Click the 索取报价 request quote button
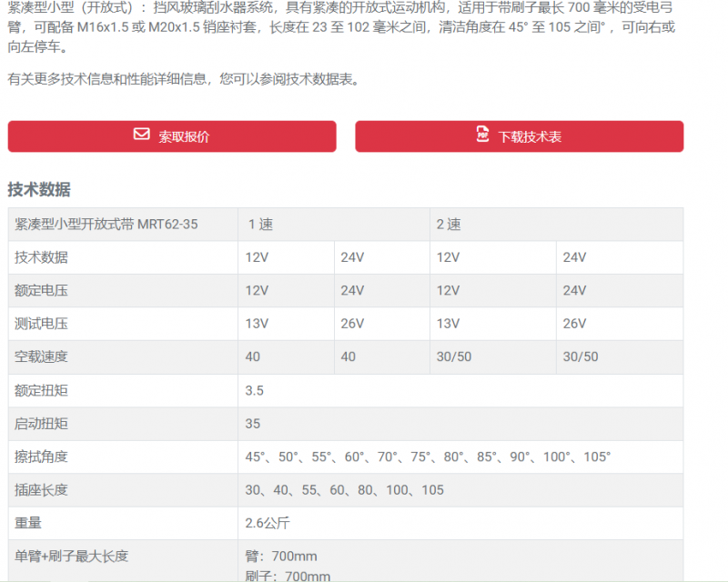This screenshot has width=728, height=582. pos(172,136)
